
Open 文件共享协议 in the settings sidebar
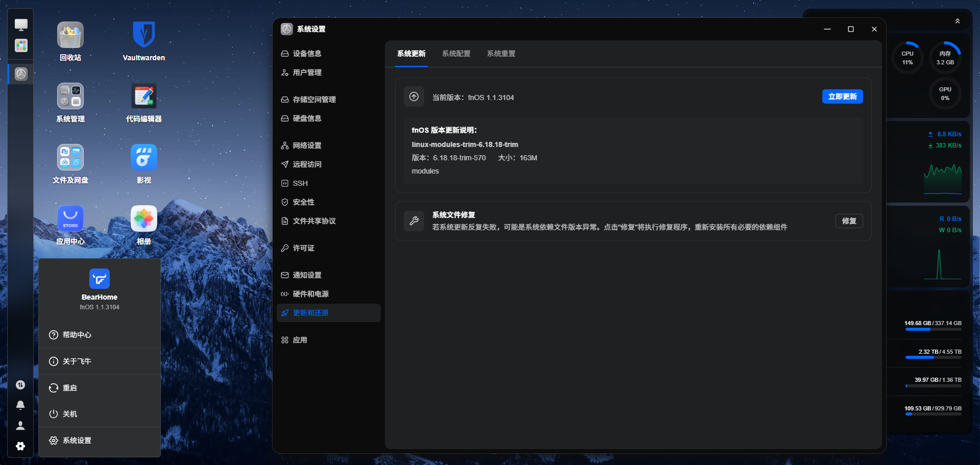click(x=329, y=221)
